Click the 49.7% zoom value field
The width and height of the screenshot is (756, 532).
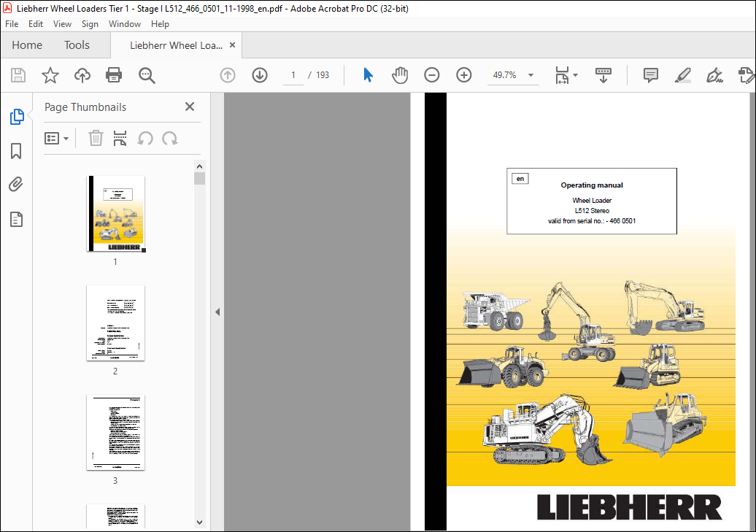(504, 75)
